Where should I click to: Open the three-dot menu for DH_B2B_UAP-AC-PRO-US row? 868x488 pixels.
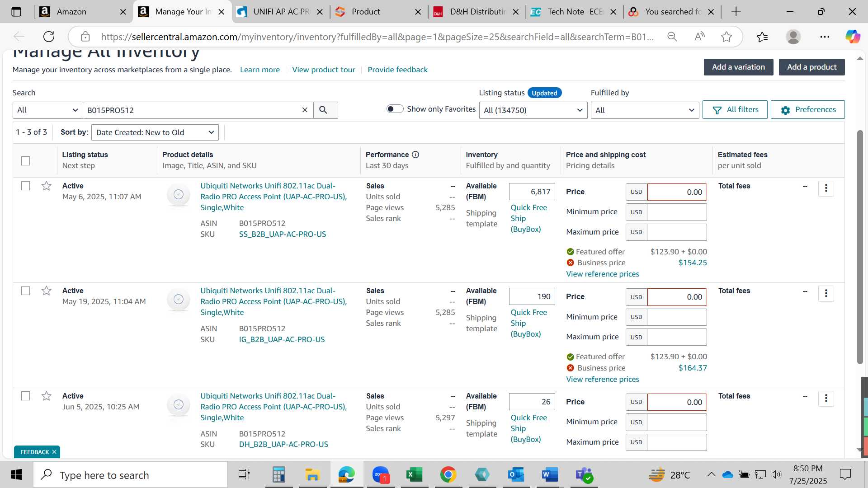click(826, 399)
